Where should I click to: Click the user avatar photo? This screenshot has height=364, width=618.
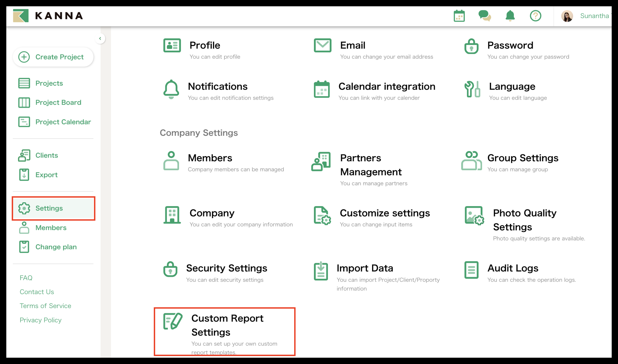[x=567, y=16]
